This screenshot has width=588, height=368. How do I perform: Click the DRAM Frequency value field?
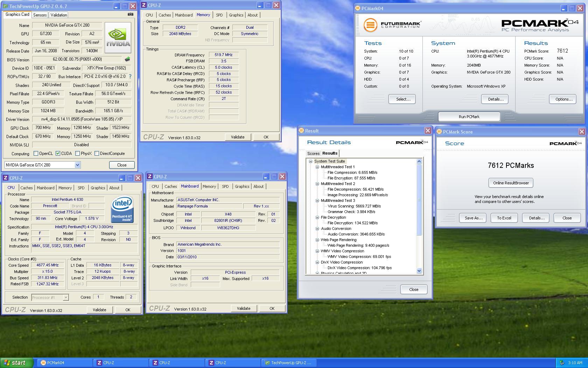tap(224, 55)
